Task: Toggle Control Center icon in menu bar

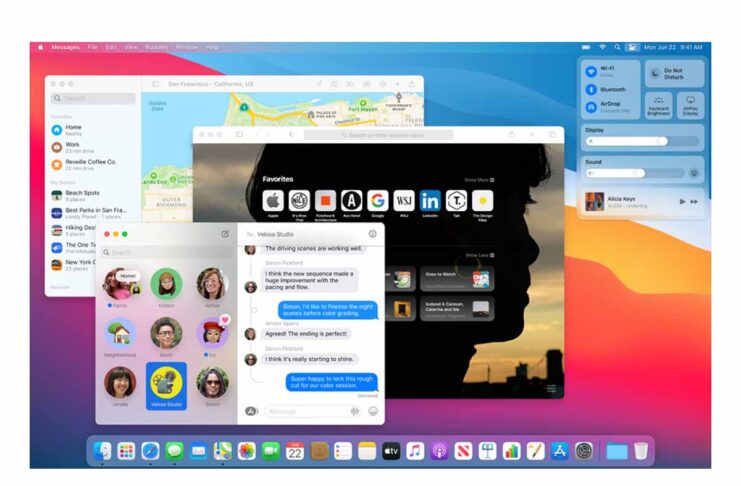Action: pos(632,47)
